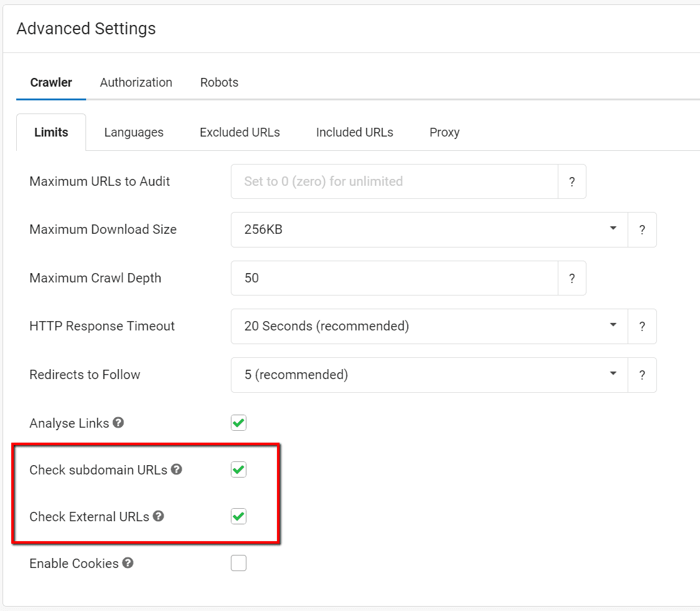Click the Analyse Links label text
This screenshot has height=611, width=700.
69,423
